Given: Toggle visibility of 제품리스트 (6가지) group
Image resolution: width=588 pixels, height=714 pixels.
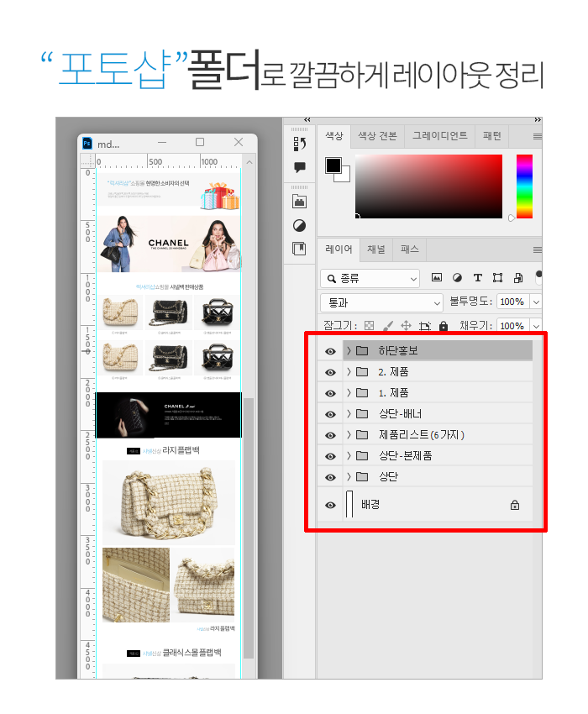Looking at the screenshot, I should click(330, 435).
